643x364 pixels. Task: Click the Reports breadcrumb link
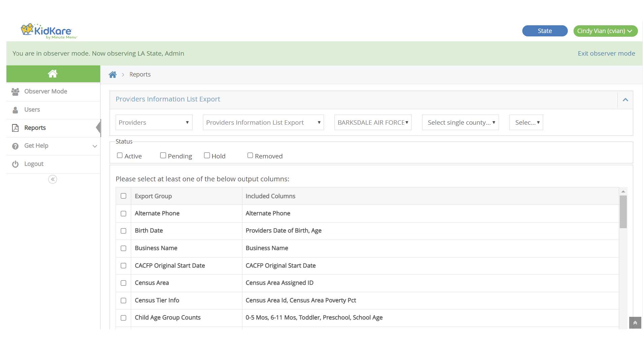click(x=140, y=74)
